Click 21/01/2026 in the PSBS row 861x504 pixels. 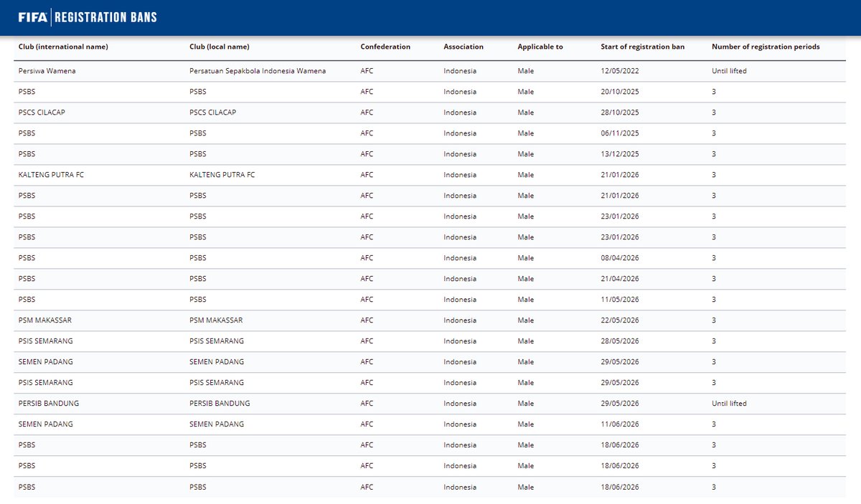pyautogui.click(x=620, y=196)
